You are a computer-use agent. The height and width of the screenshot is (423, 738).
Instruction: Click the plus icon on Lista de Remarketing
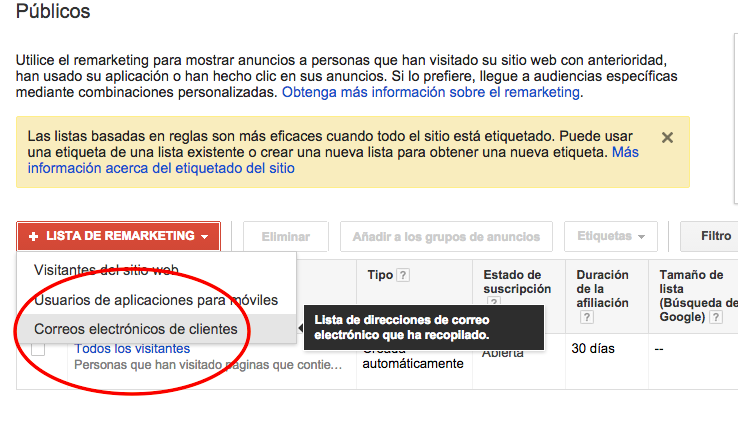33,236
